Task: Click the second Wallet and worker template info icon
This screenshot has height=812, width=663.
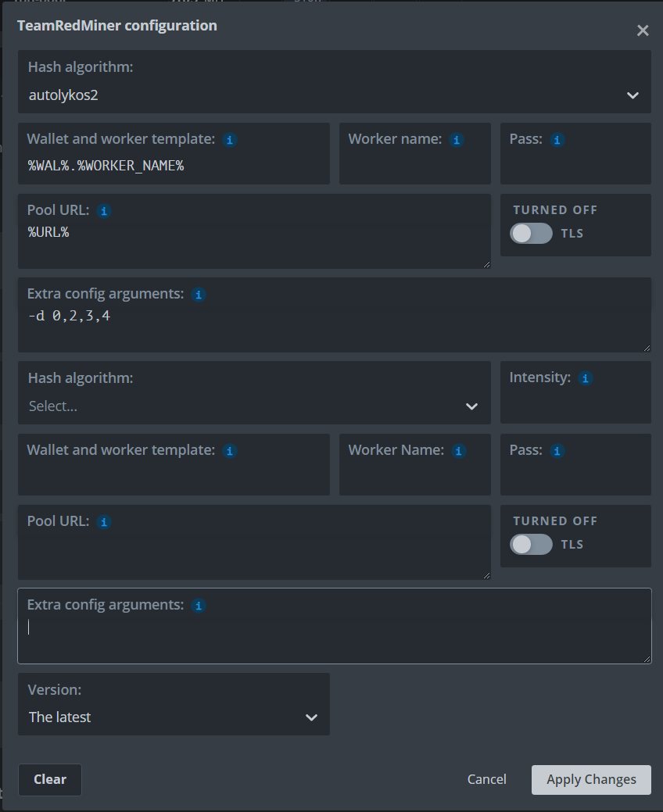Action: 229,451
